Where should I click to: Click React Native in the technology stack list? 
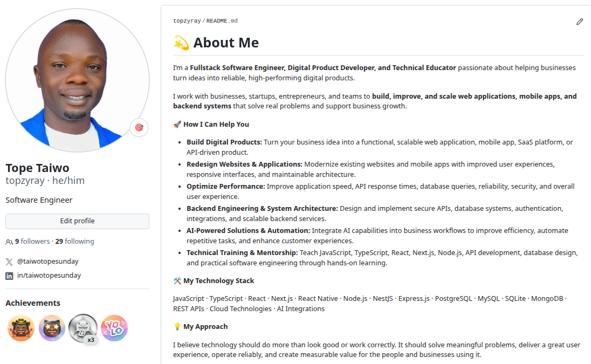pos(318,298)
